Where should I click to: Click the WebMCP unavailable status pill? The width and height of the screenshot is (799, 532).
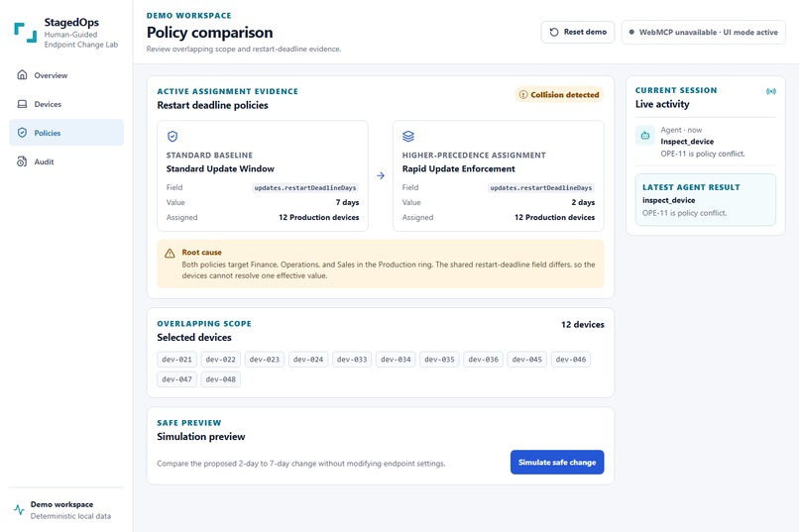pos(703,32)
